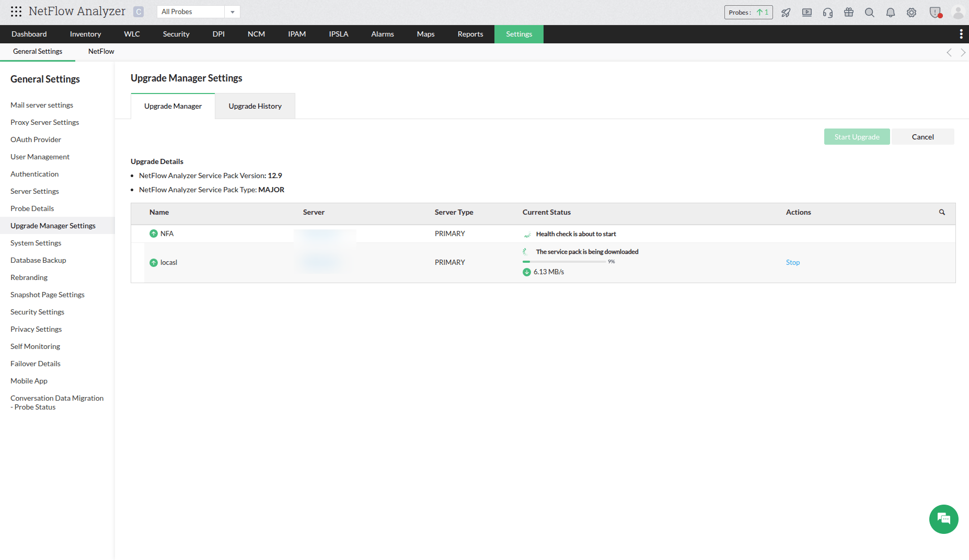This screenshot has height=560, width=969.
Task: Go to Database Backup
Action: [x=38, y=260]
